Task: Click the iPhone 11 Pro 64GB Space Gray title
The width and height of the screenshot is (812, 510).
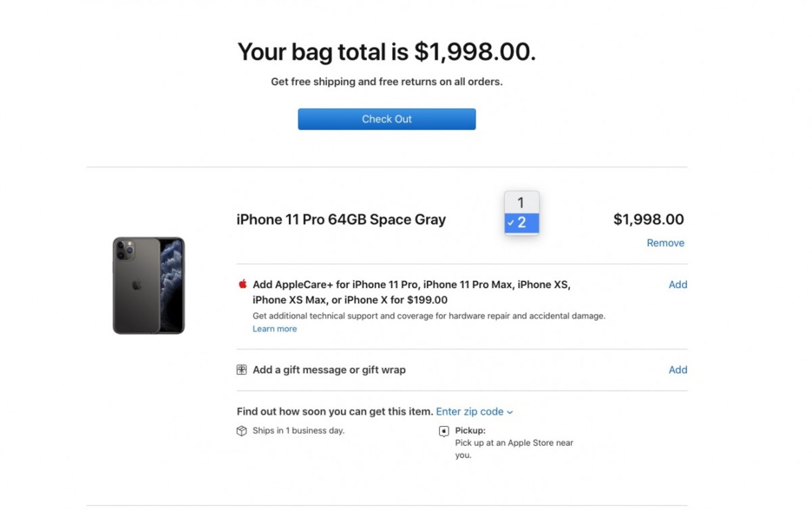Action: 341,219
